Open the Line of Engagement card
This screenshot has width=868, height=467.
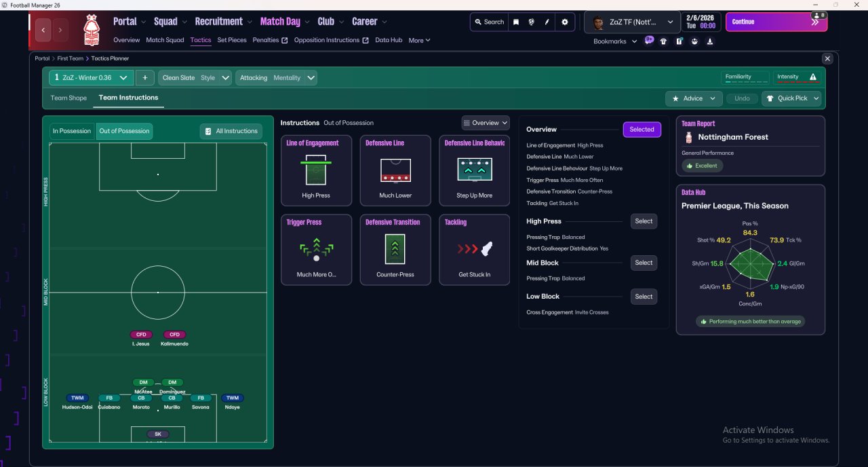pyautogui.click(x=316, y=170)
